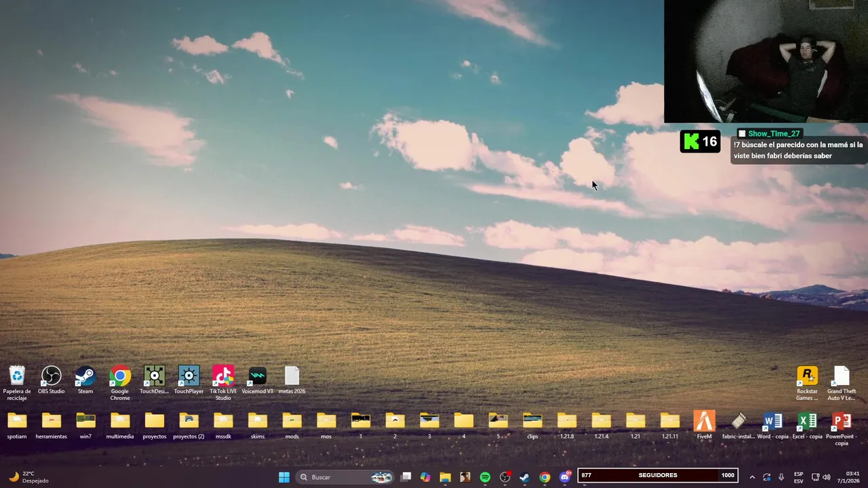Click the microphone tray icon
The width and height of the screenshot is (868, 488).
coord(781,477)
